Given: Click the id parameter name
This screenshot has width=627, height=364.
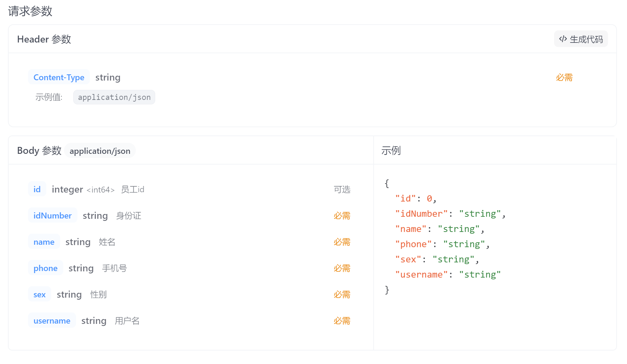Looking at the screenshot, I should tap(37, 189).
